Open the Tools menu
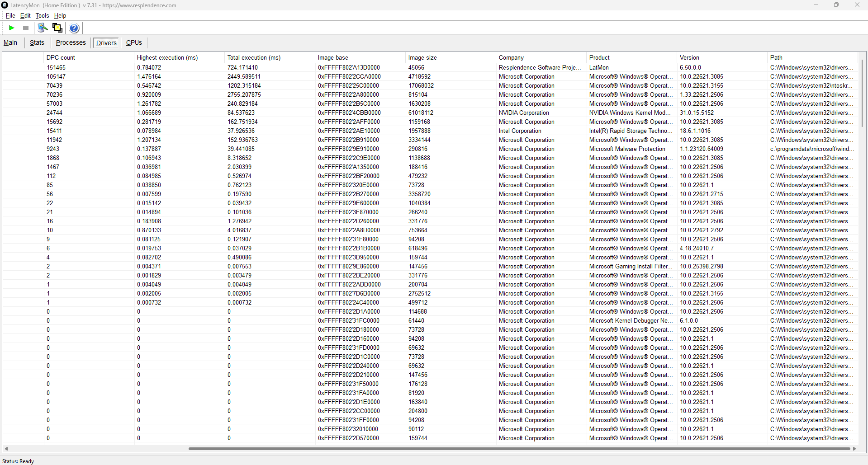Screen dimensions: 868x465 point(42,15)
